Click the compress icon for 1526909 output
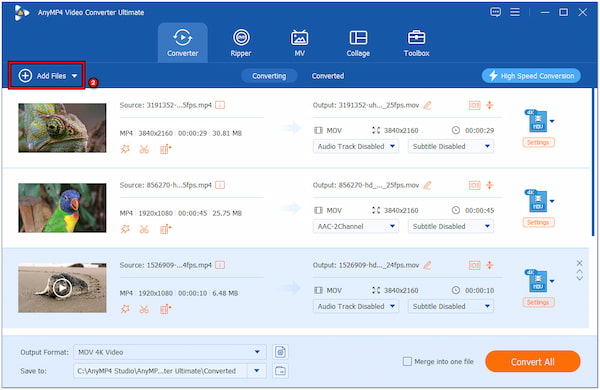 click(x=490, y=265)
